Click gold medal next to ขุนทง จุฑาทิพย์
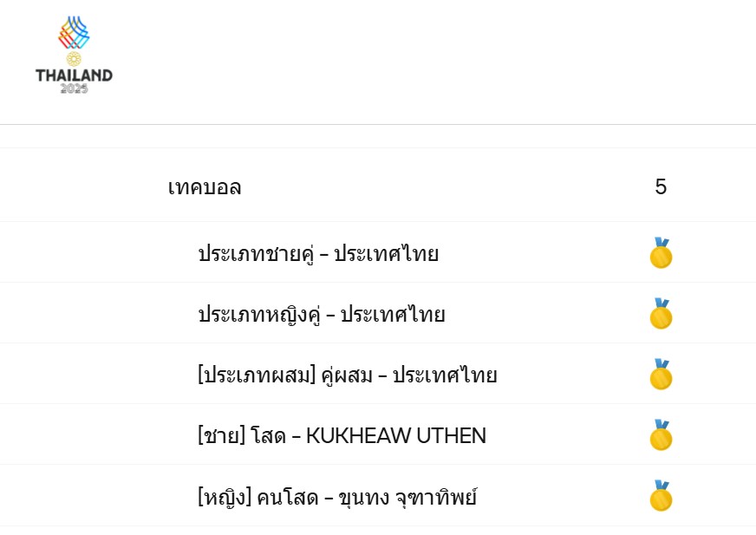Screen dimensions: 756x535 [661, 496]
